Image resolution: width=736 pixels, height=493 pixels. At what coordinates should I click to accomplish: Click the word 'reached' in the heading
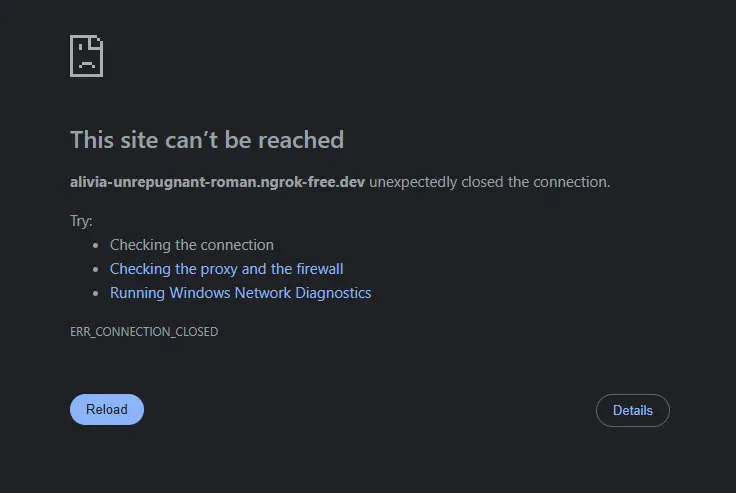click(301, 140)
